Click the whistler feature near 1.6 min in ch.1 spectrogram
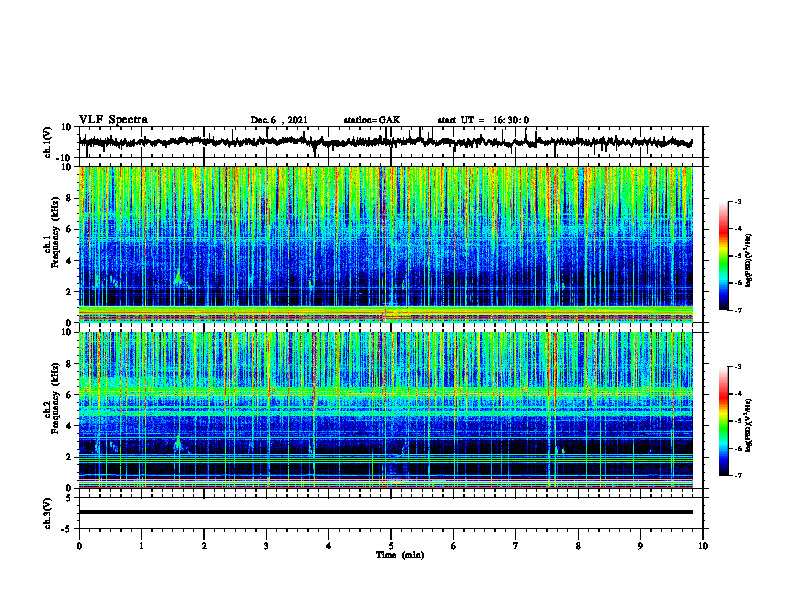Image resolution: width=792 pixels, height=612 pixels. click(x=178, y=278)
